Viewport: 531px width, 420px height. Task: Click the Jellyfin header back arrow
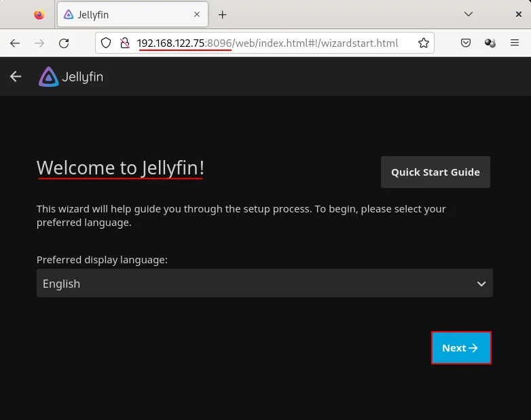tap(16, 77)
